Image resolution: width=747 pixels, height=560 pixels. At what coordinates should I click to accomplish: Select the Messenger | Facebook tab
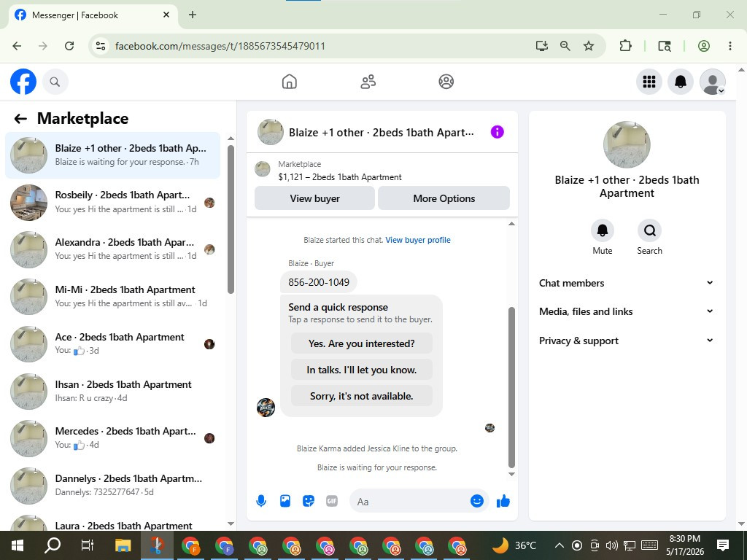click(93, 15)
